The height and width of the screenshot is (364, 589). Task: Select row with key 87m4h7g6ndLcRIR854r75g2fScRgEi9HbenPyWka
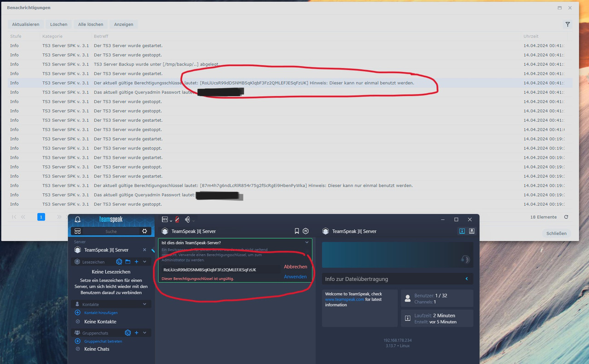tap(290, 186)
